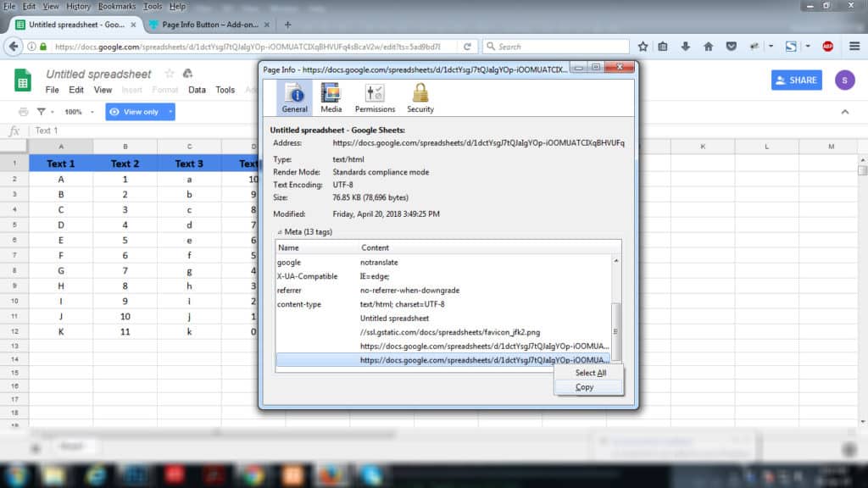Choose Select All from the context menu

click(x=589, y=373)
